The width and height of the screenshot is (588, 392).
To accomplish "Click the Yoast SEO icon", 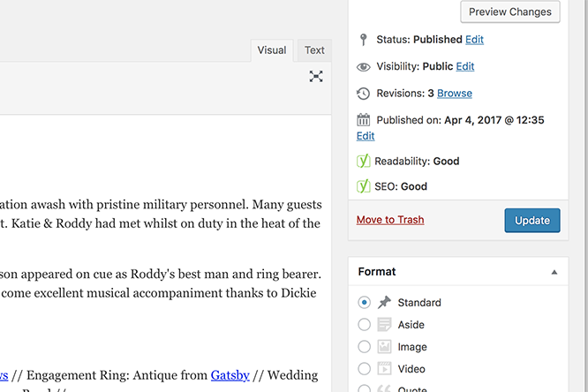I will pos(363,186).
